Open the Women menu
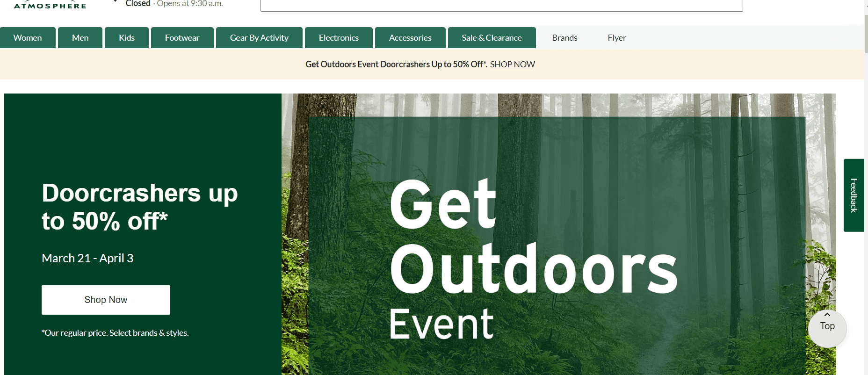This screenshot has height=375, width=868. (x=28, y=38)
